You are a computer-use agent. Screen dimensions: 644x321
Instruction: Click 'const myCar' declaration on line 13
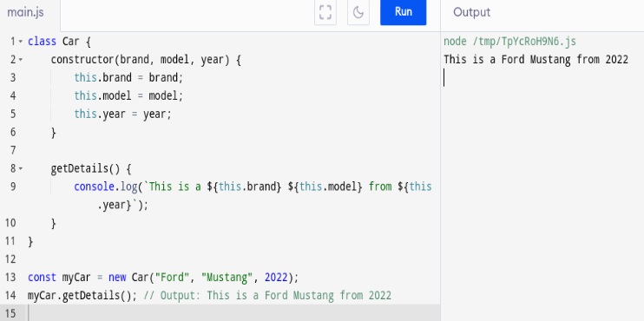pos(59,278)
